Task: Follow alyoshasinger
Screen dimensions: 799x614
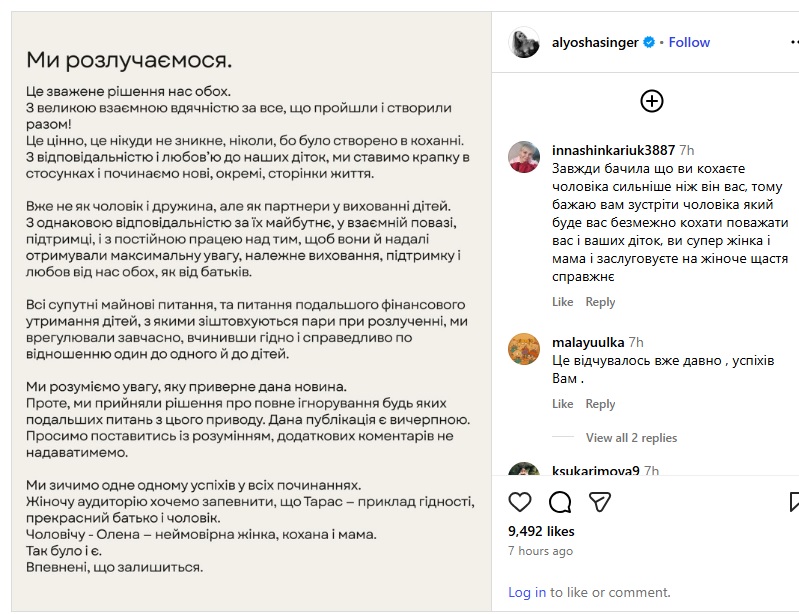Action: coord(689,42)
